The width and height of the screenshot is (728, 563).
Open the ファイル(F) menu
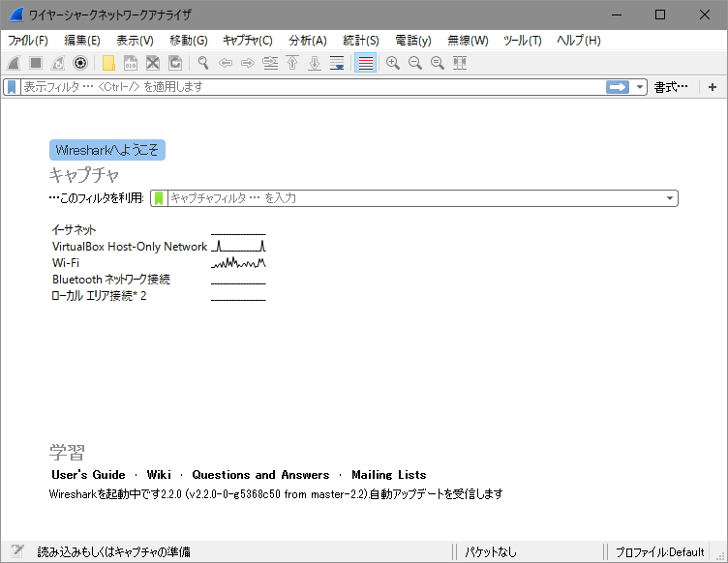click(28, 41)
